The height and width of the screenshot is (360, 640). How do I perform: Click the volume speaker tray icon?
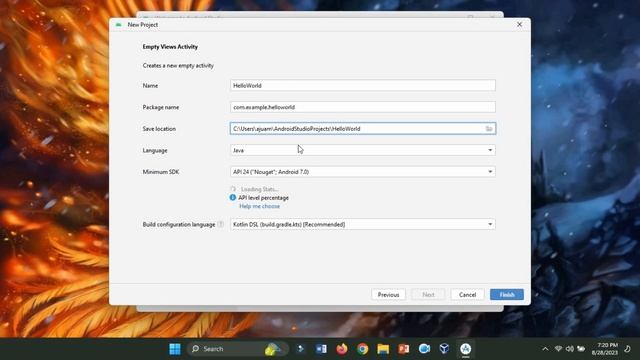570,349
